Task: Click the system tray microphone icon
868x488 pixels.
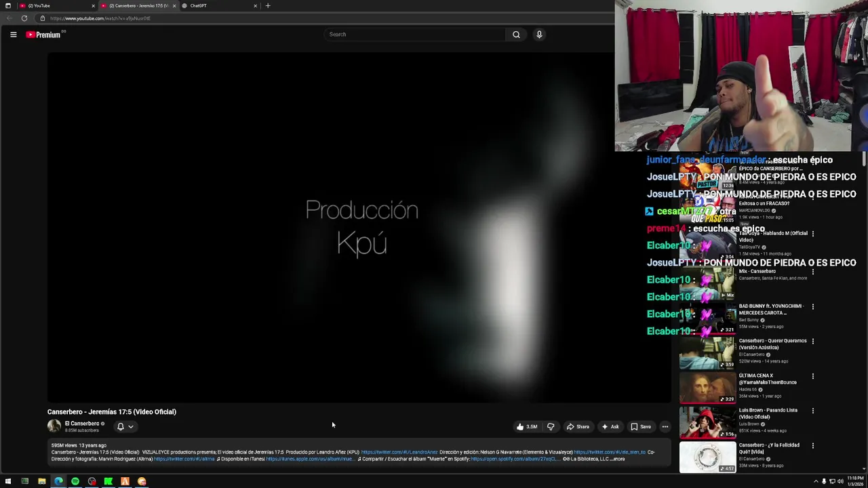Action: point(824,481)
